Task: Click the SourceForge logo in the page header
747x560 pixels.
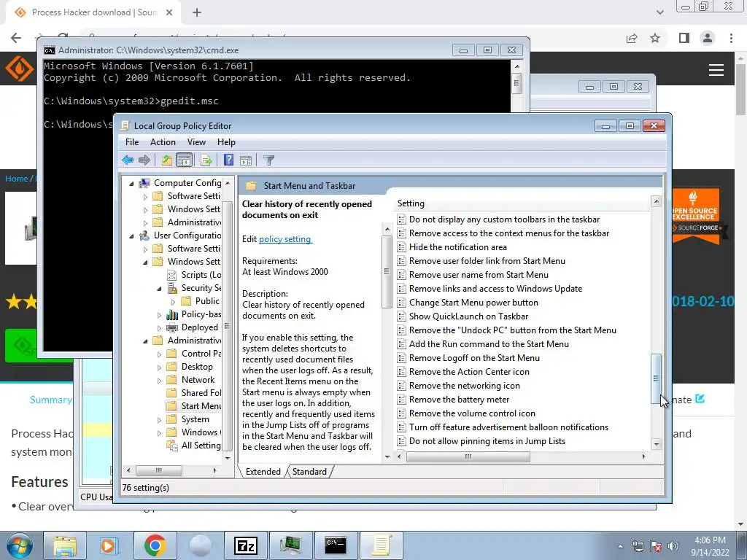Action: click(x=20, y=69)
